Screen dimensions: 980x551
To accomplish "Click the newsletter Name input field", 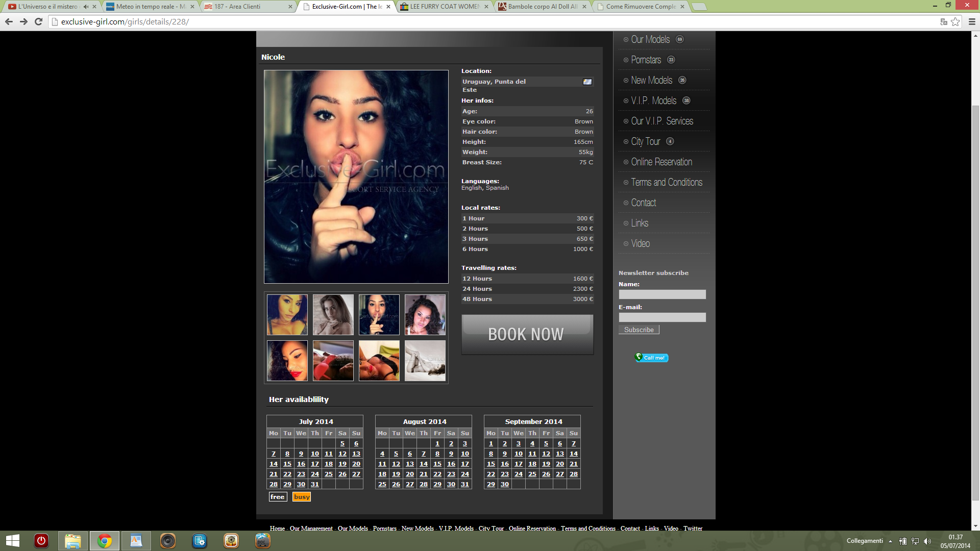I will click(x=662, y=294).
